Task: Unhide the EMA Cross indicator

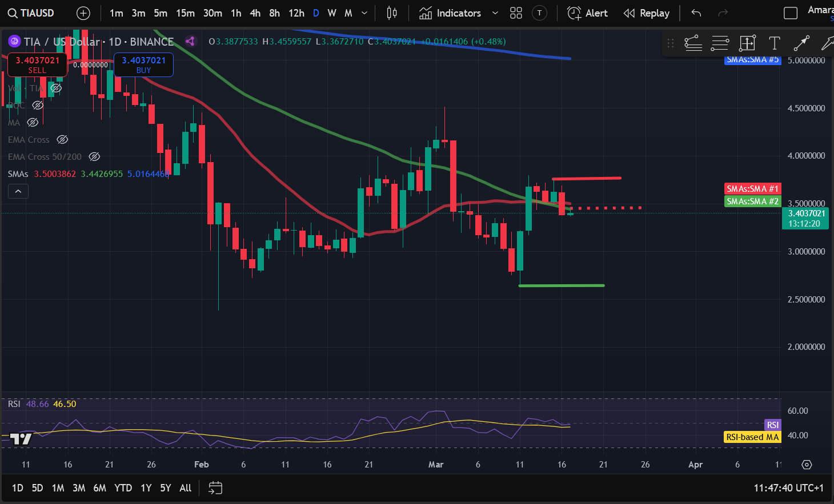Action: (63, 139)
